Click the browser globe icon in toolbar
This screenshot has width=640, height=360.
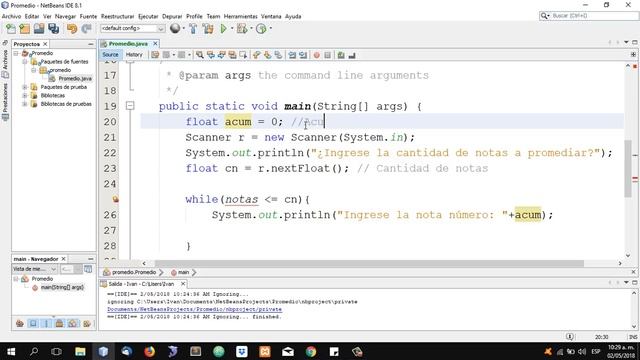(x=175, y=28)
